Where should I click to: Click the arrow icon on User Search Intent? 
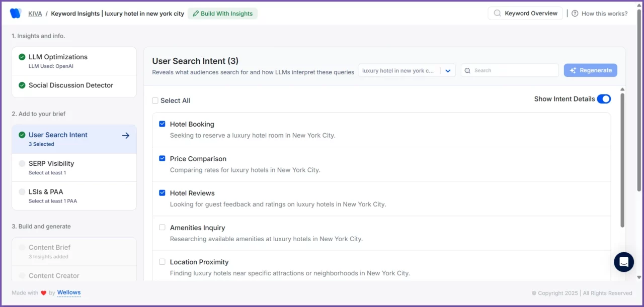click(126, 135)
